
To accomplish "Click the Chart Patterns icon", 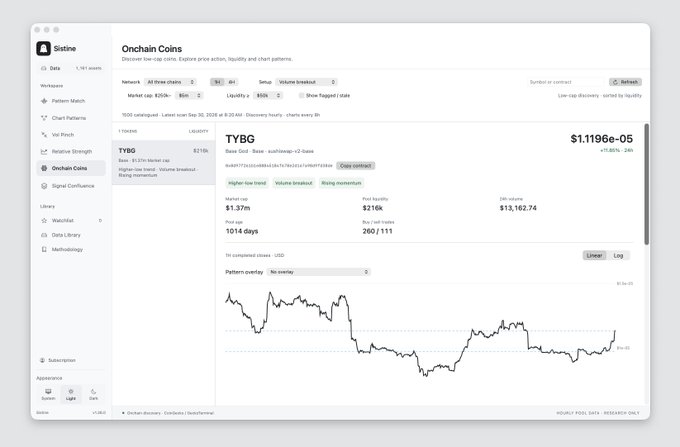I will [44, 118].
